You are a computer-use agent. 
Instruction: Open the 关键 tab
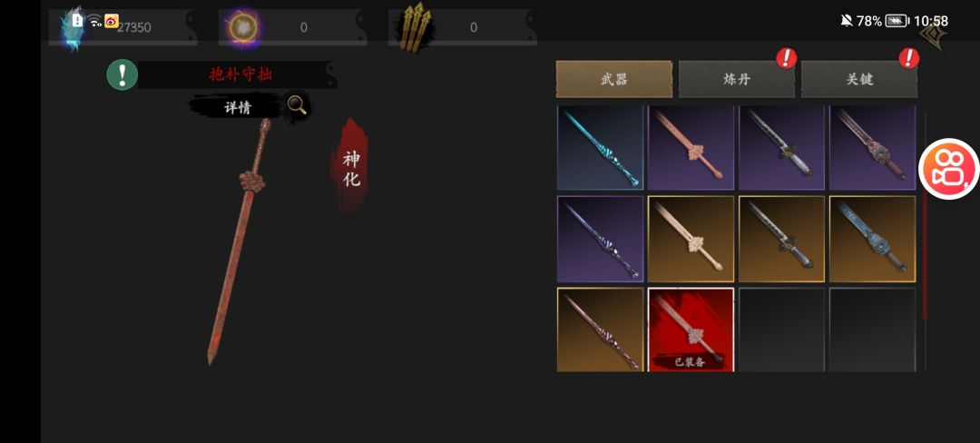coord(858,79)
